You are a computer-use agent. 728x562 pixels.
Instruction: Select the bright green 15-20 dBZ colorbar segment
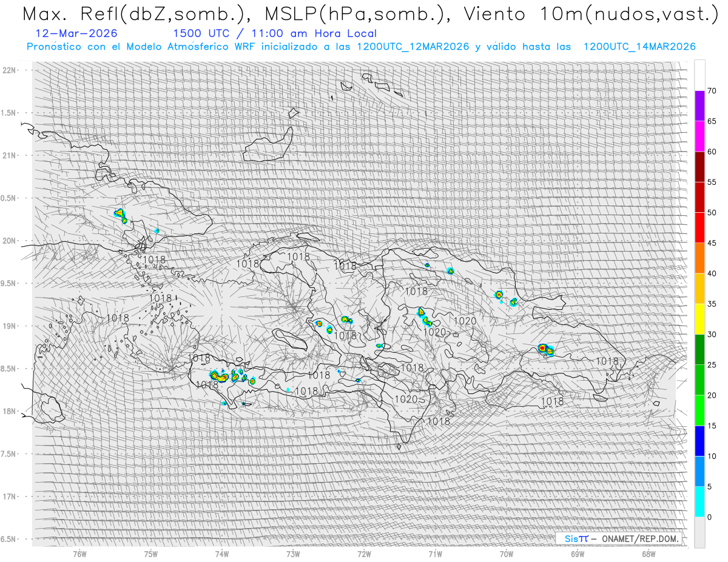pos(699,410)
